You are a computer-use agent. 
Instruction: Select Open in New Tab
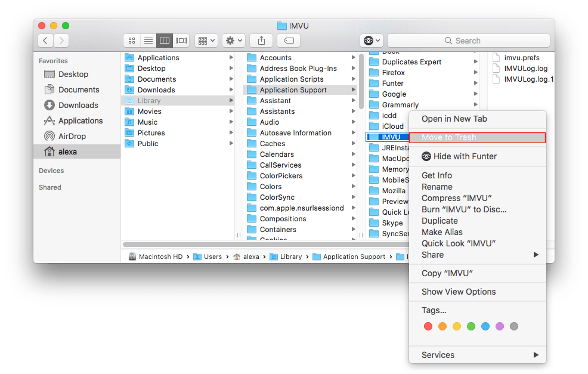(x=454, y=119)
